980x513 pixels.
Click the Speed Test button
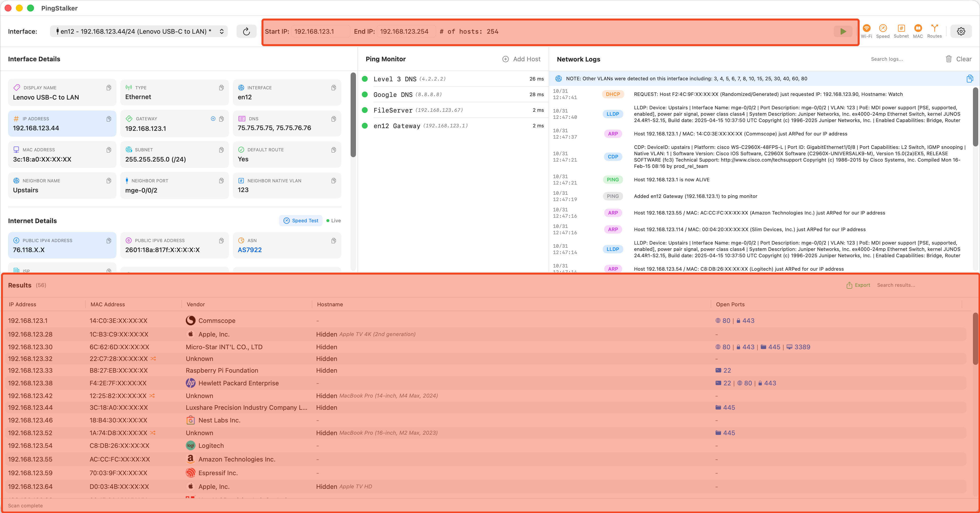(x=301, y=221)
